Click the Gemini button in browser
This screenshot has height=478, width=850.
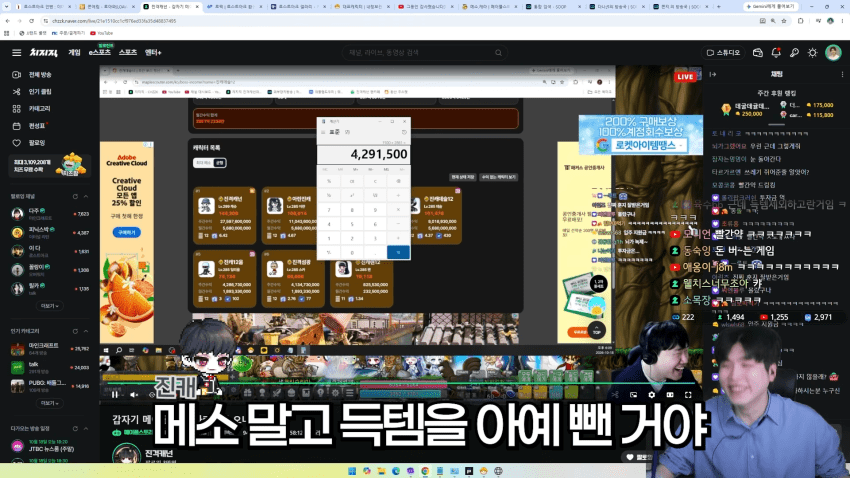pos(770,7)
